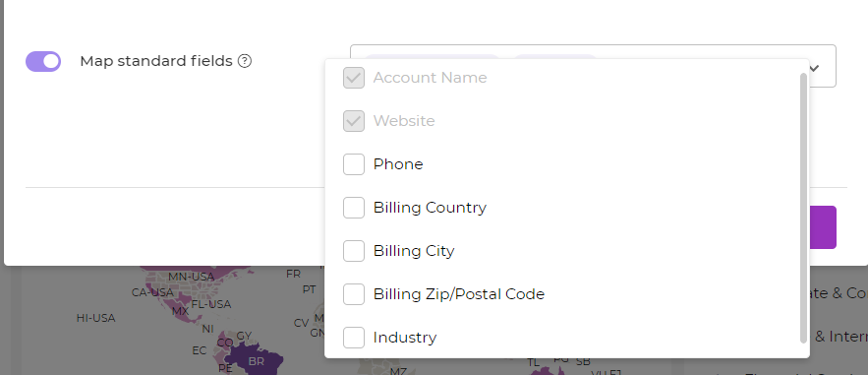Viewport: 868px width, 375px height.
Task: Choose the Industry option text
Action: 405,338
